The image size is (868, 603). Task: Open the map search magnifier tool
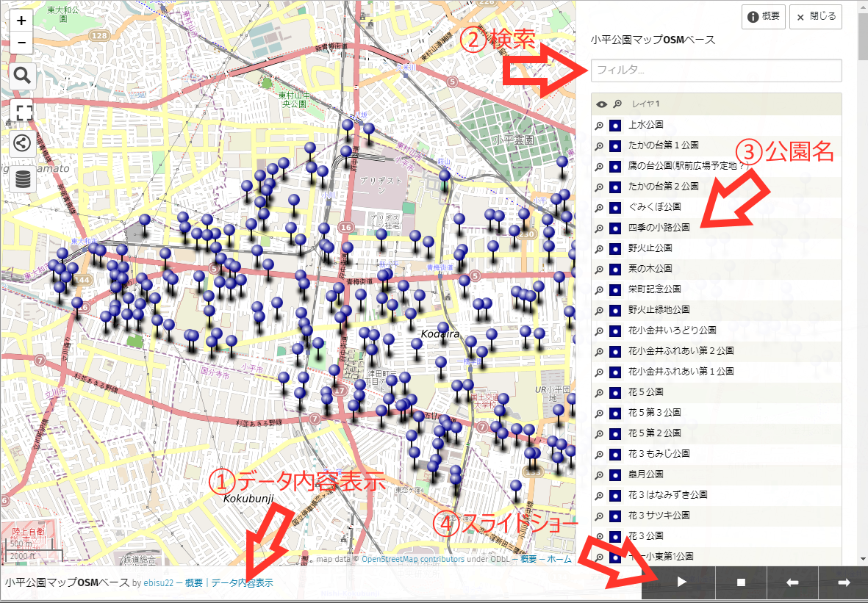point(22,75)
